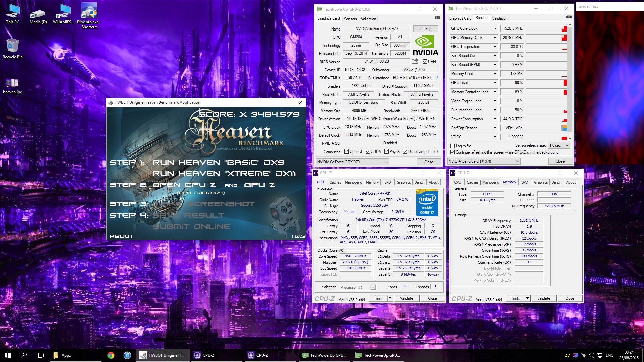Open Tools dropdown arrow in CPU-Z CPU window

[390, 298]
